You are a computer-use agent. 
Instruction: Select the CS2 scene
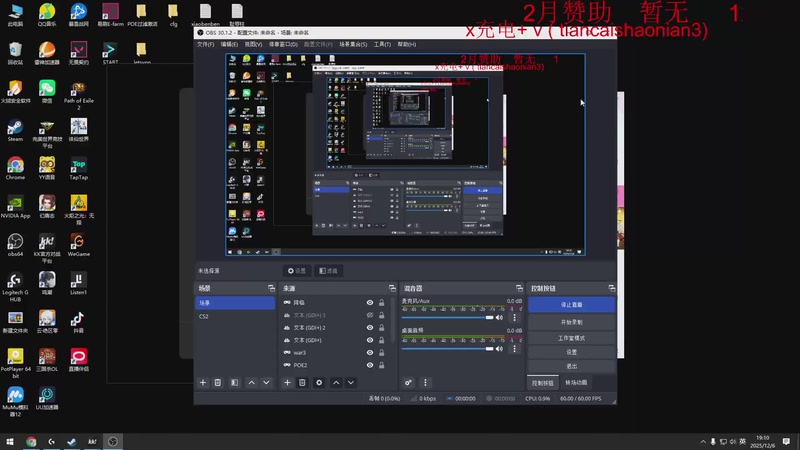click(235, 316)
